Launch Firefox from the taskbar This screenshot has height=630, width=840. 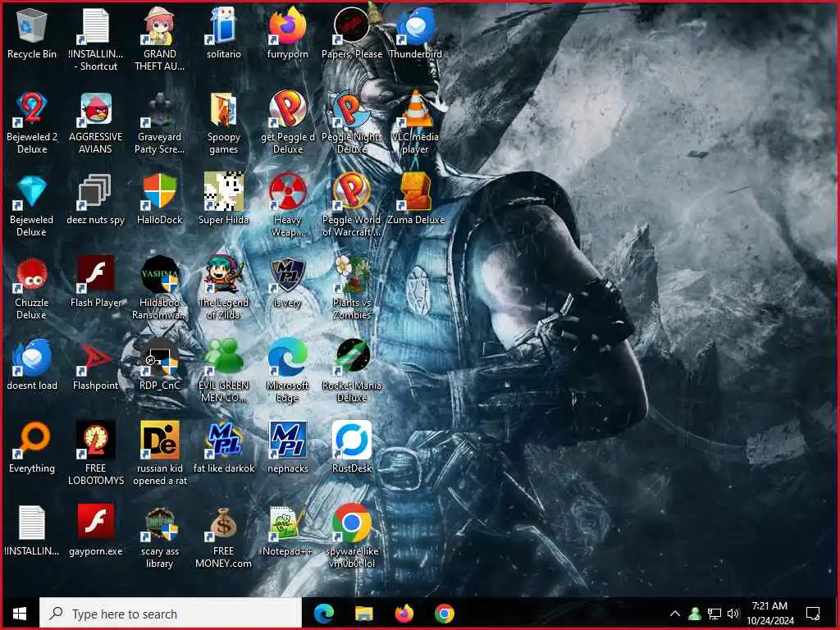(404, 614)
